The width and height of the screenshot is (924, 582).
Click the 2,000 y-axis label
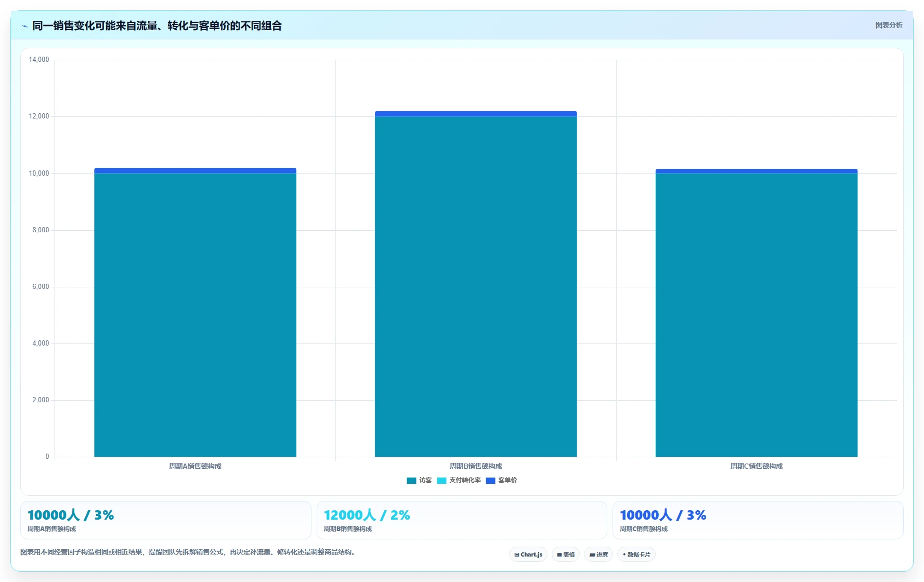tap(41, 400)
